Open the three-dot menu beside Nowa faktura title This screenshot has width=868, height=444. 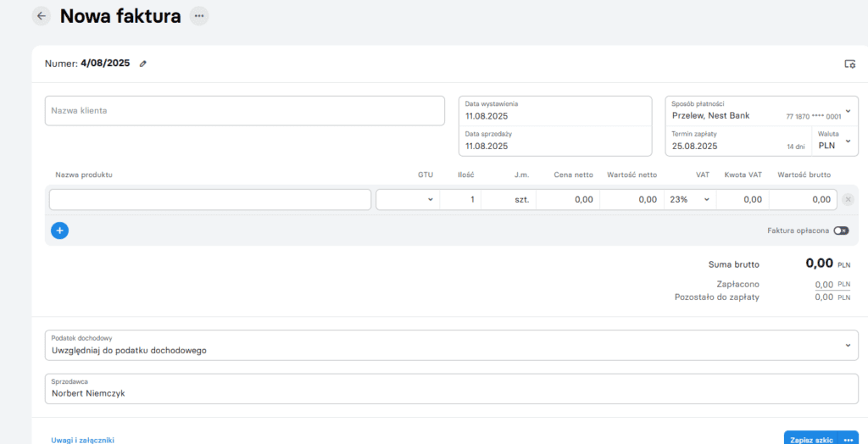198,16
